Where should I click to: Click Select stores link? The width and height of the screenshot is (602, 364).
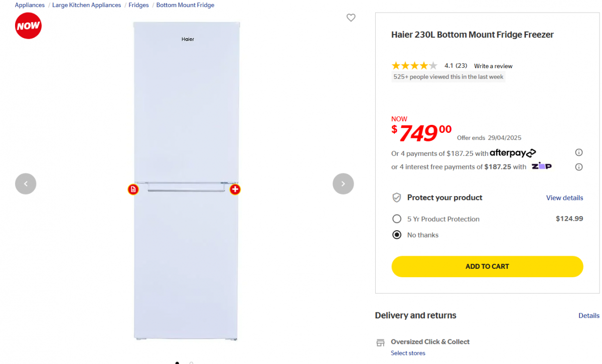click(x=408, y=353)
